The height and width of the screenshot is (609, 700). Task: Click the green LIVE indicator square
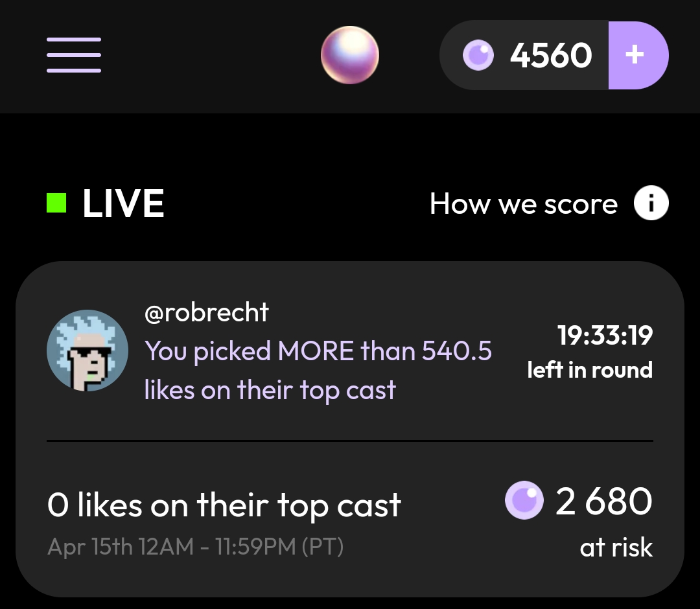56,203
